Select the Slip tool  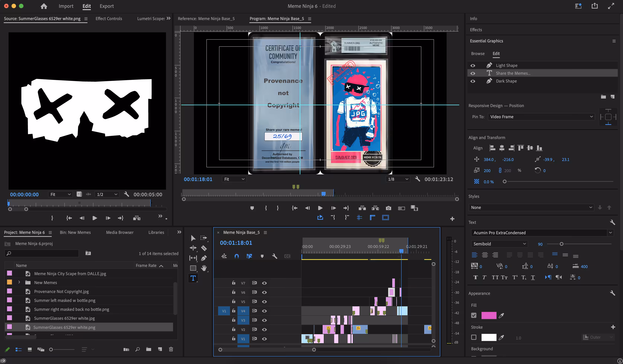click(x=193, y=258)
